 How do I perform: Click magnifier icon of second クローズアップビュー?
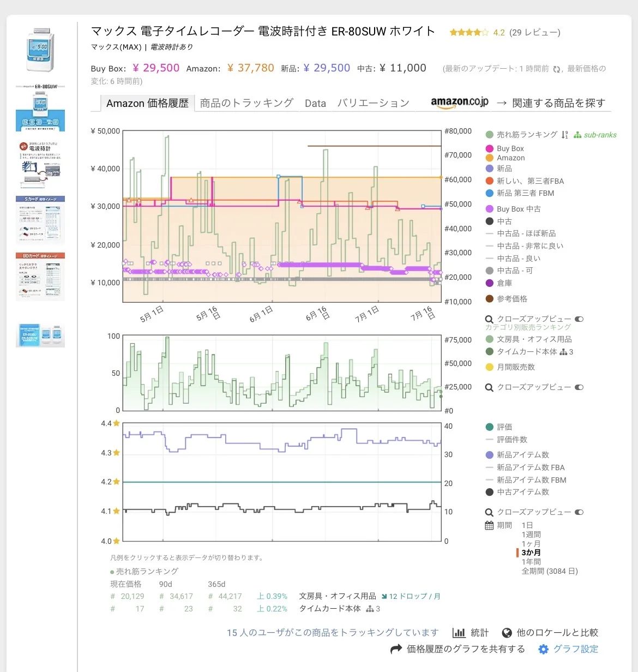[x=489, y=387]
